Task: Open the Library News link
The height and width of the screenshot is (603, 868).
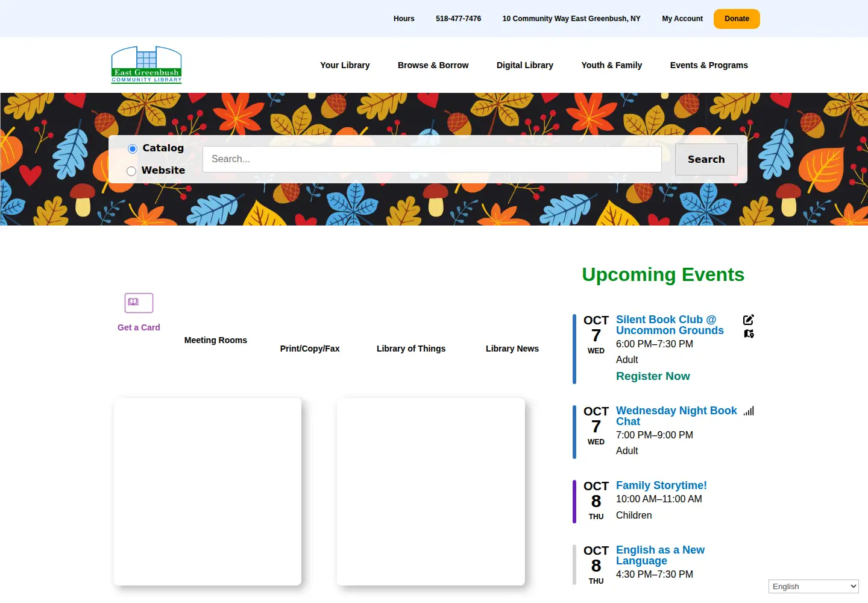Action: pos(512,349)
